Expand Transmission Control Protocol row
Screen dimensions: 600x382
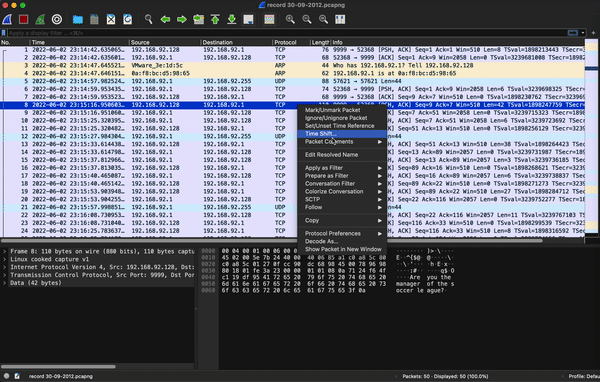click(x=5, y=275)
